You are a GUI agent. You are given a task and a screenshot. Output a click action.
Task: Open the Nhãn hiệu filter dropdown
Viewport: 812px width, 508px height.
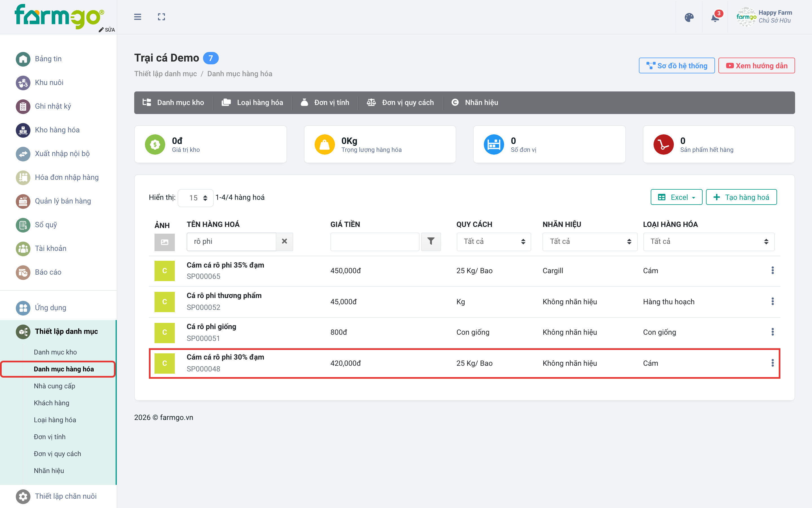[x=590, y=241]
